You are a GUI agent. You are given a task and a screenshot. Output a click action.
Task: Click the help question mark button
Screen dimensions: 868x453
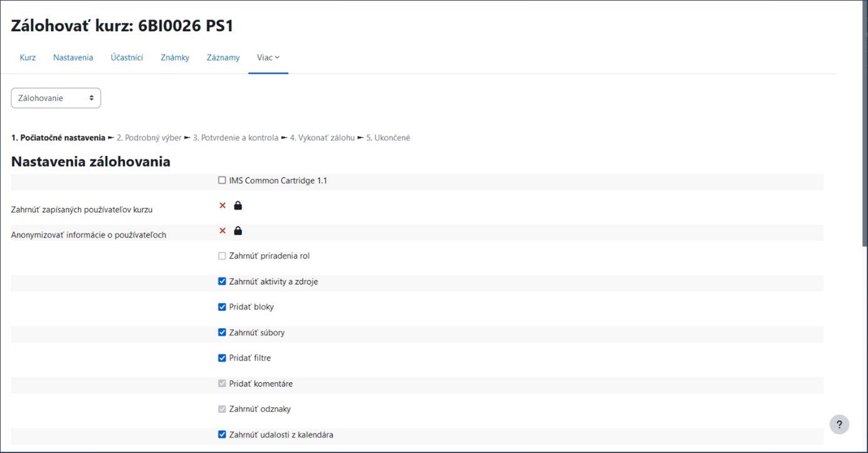839,424
